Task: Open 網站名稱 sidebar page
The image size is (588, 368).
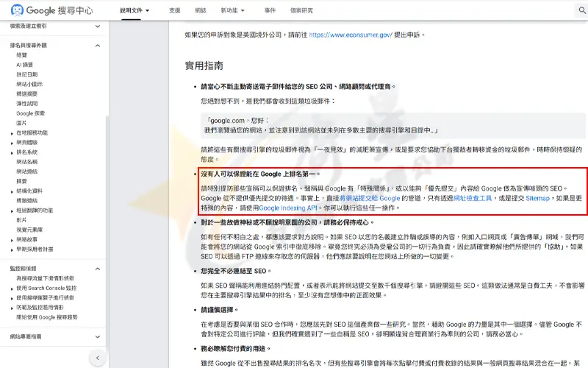Action: (x=27, y=162)
